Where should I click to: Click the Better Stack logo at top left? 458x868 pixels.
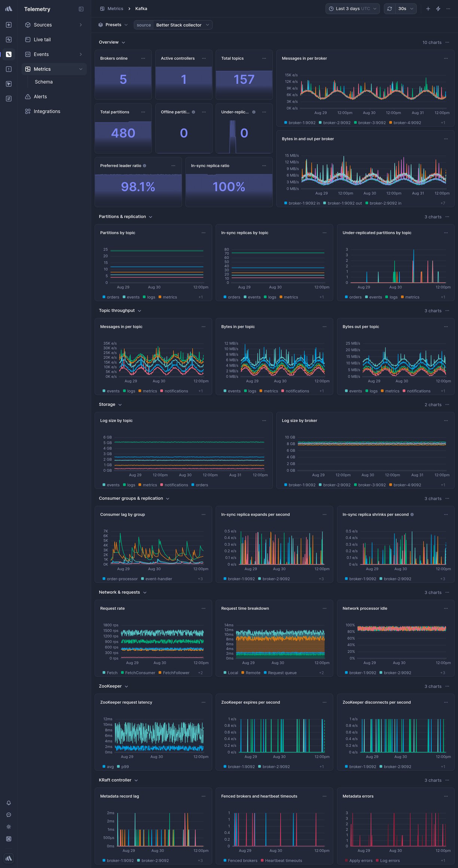9,9
